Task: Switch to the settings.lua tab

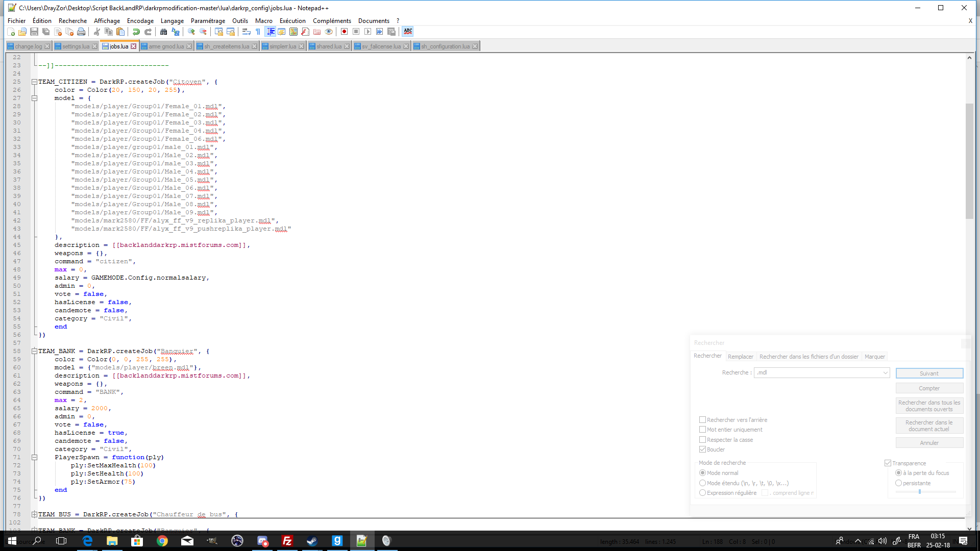Action: [76, 46]
